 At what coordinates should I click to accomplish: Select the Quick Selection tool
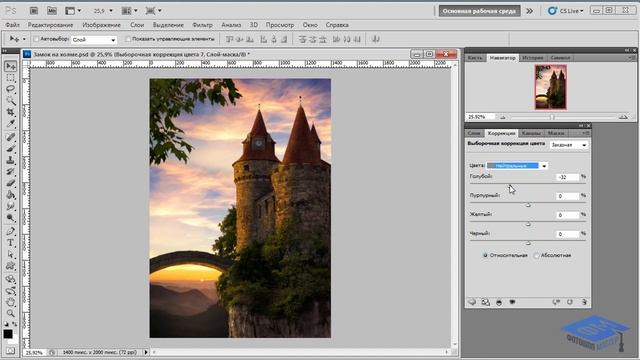(11, 100)
